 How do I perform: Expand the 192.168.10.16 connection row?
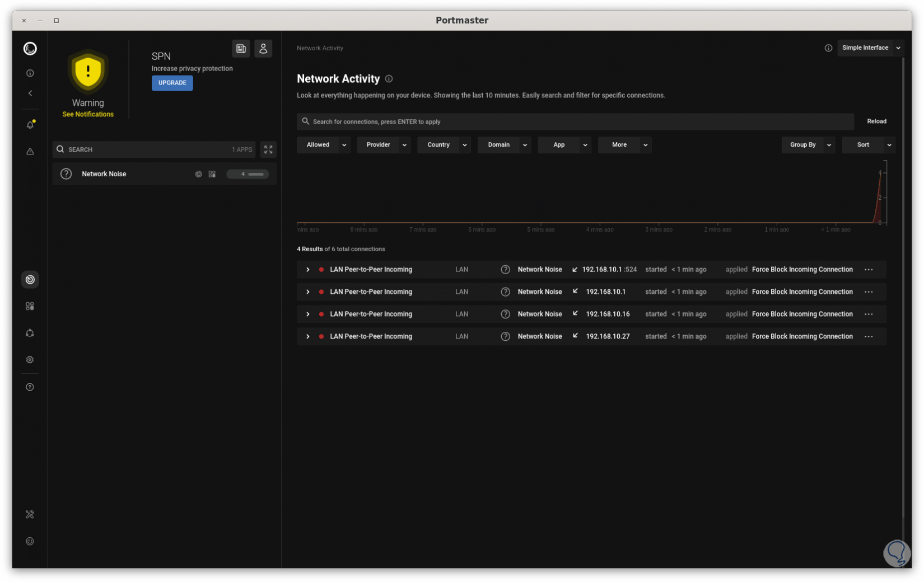[307, 315]
